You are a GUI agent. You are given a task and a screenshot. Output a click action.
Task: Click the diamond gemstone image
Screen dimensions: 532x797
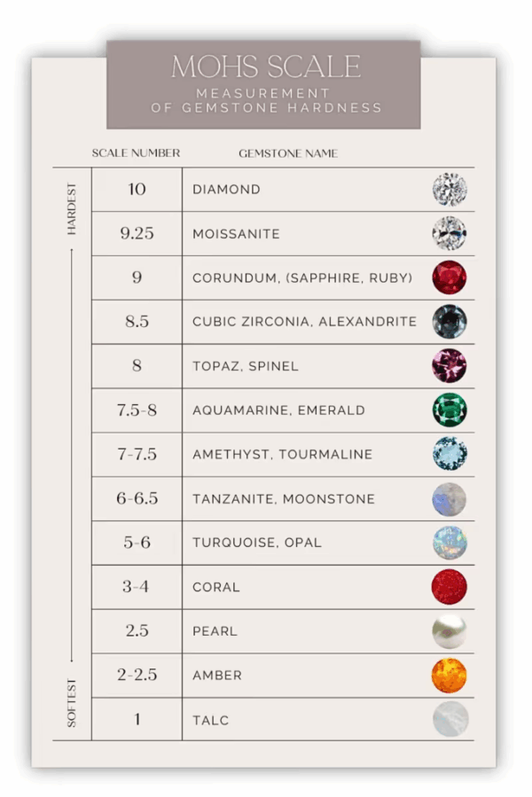[x=450, y=190]
